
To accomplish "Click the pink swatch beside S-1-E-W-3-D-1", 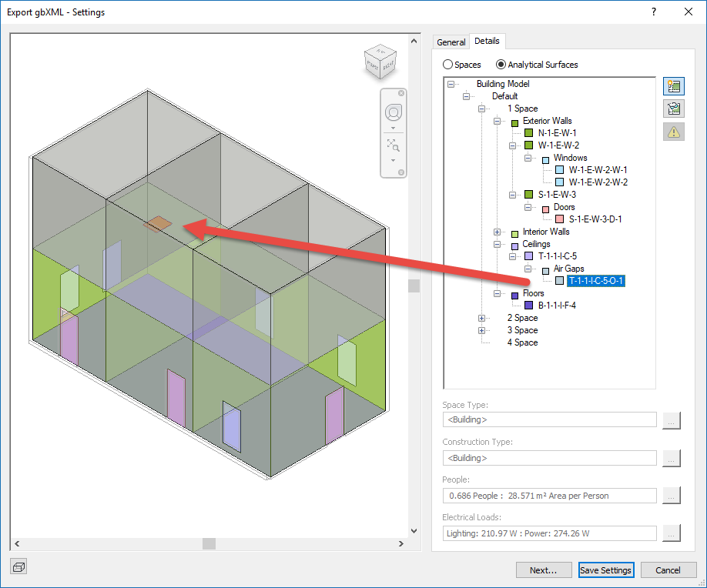I will 560,219.
